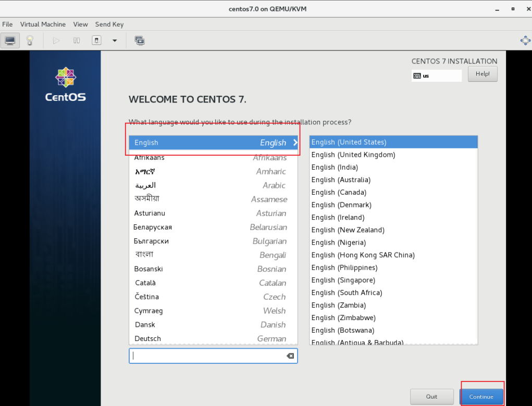Minimize the centos7.0 QEMU/KVM window
Viewport: 532px width, 406px height.
tap(497, 9)
